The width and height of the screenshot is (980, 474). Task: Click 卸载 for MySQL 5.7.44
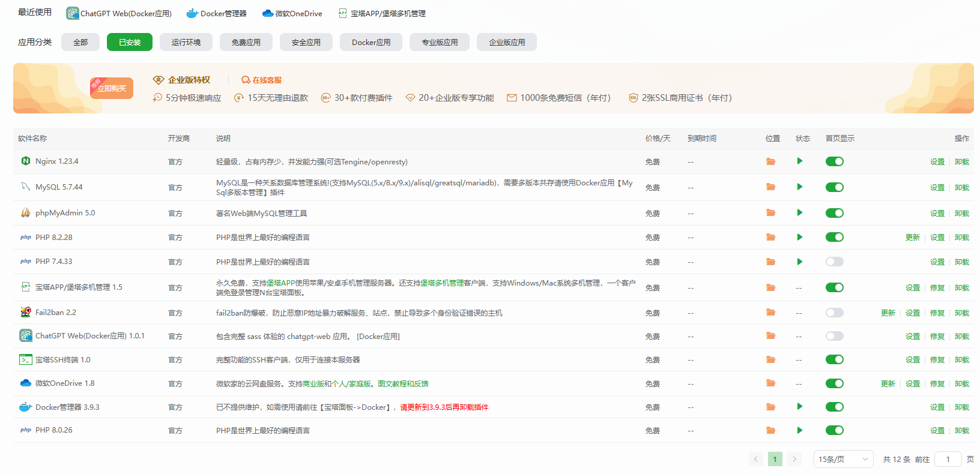pos(962,188)
